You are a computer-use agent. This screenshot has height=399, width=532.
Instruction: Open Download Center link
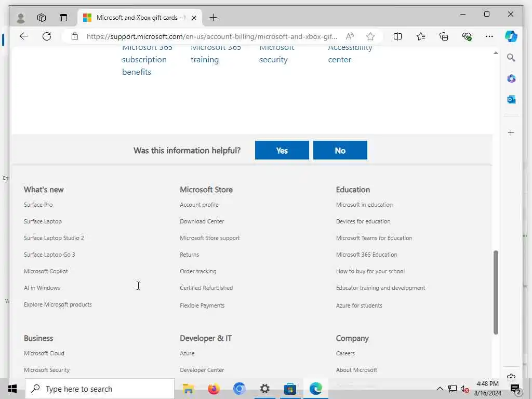(x=202, y=221)
